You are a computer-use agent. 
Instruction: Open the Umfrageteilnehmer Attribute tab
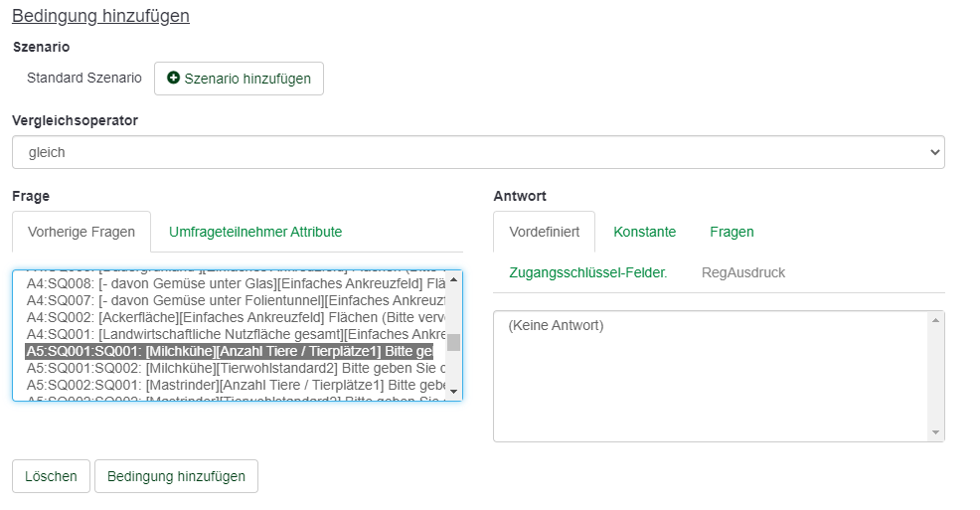click(x=255, y=232)
